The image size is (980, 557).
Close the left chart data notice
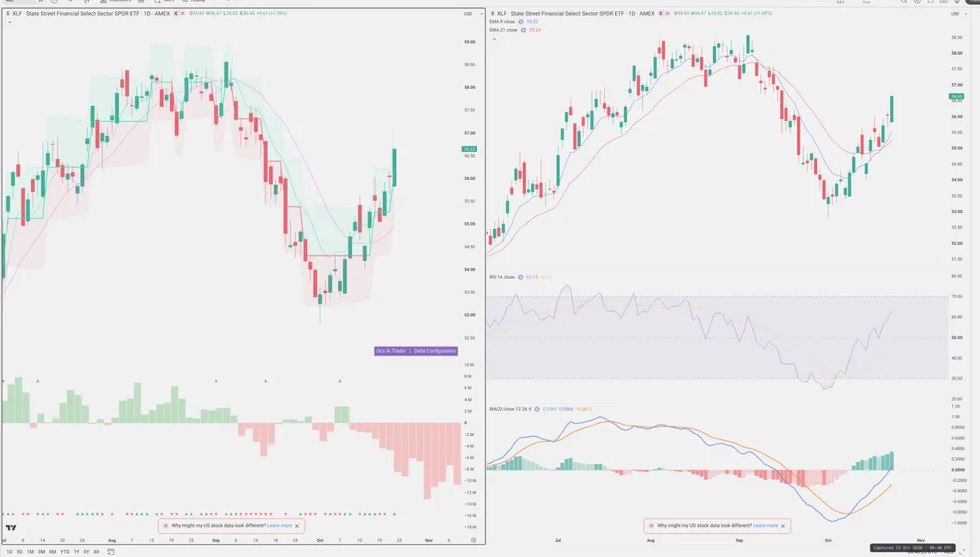pos(297,526)
